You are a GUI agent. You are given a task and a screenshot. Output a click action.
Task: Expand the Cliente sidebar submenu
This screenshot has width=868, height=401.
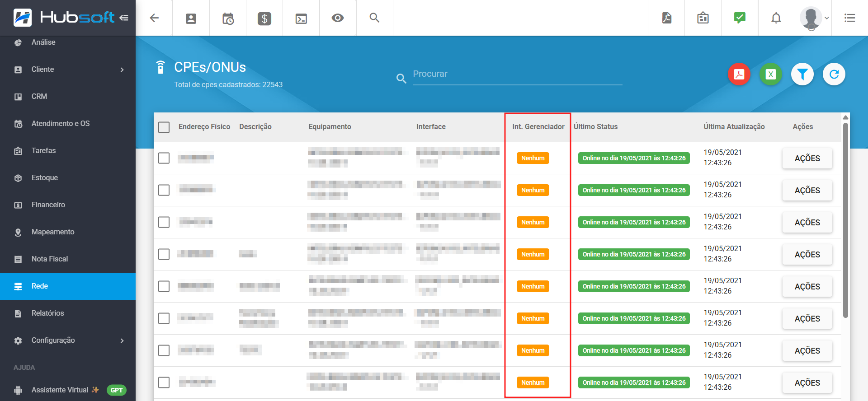click(x=122, y=70)
